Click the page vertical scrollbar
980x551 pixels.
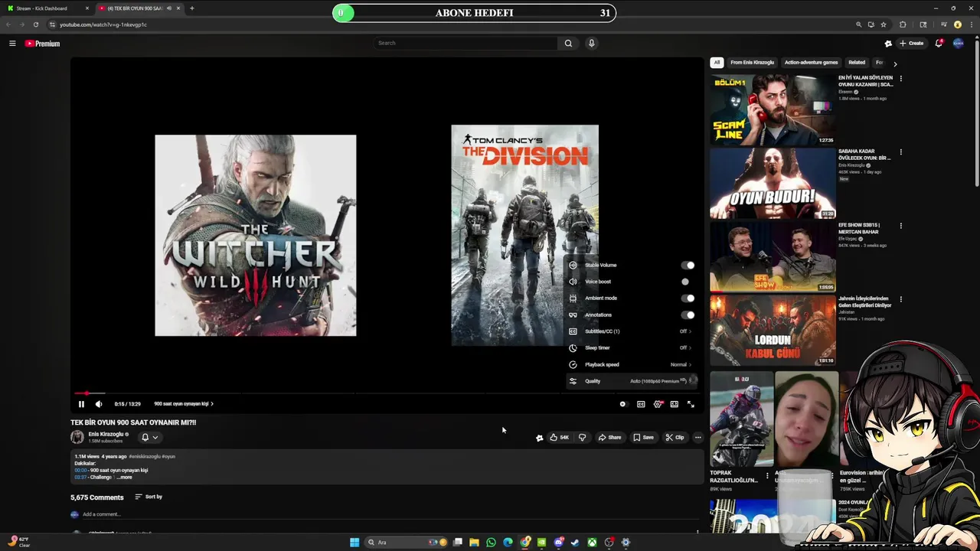pyautogui.click(x=976, y=115)
